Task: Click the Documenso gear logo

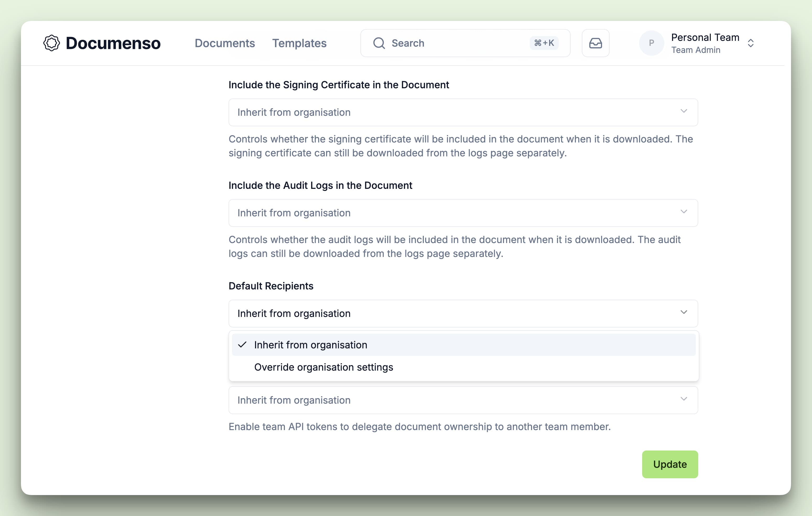Action: pyautogui.click(x=51, y=43)
